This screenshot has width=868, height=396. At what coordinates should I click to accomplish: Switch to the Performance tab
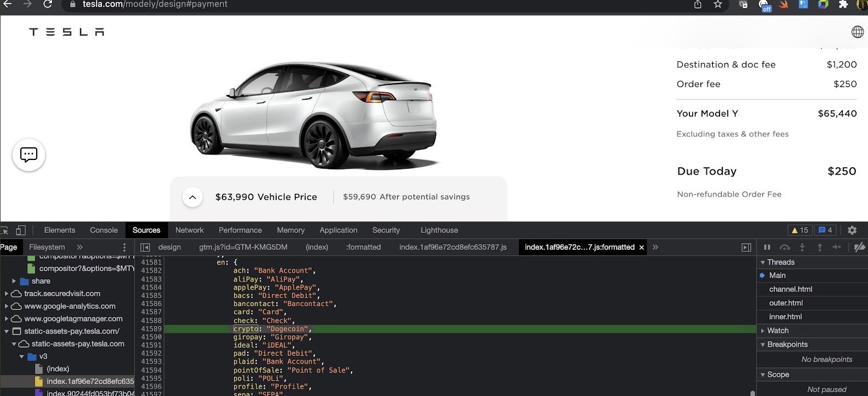[240, 230]
